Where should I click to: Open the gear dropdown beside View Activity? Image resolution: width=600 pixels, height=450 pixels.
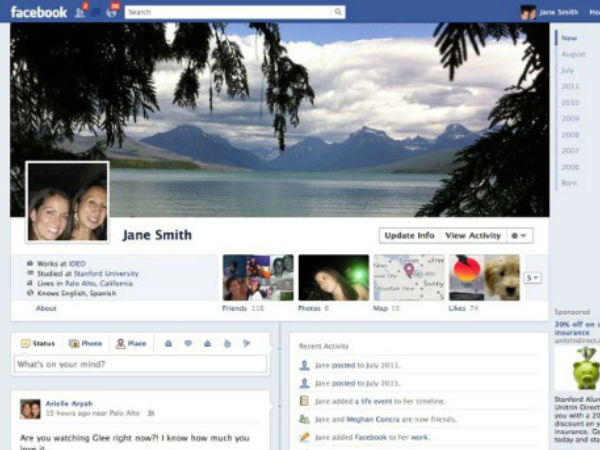click(520, 235)
